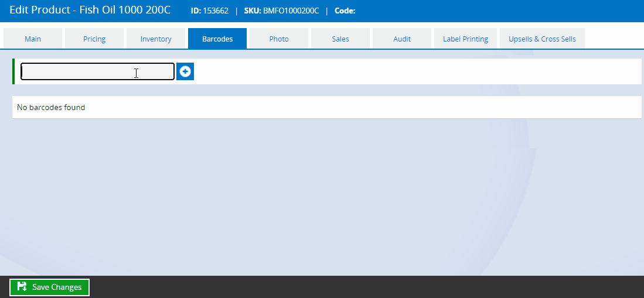Open the Audit tab
This screenshot has width=644, height=298.
[x=402, y=39]
